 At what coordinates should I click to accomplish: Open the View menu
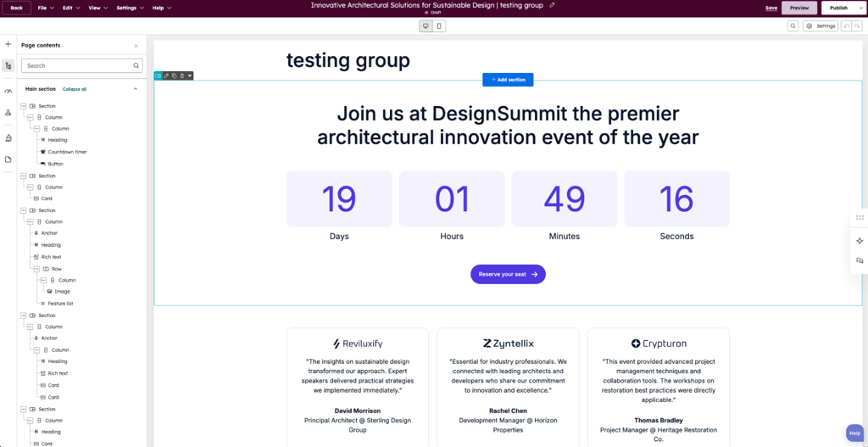click(x=98, y=8)
